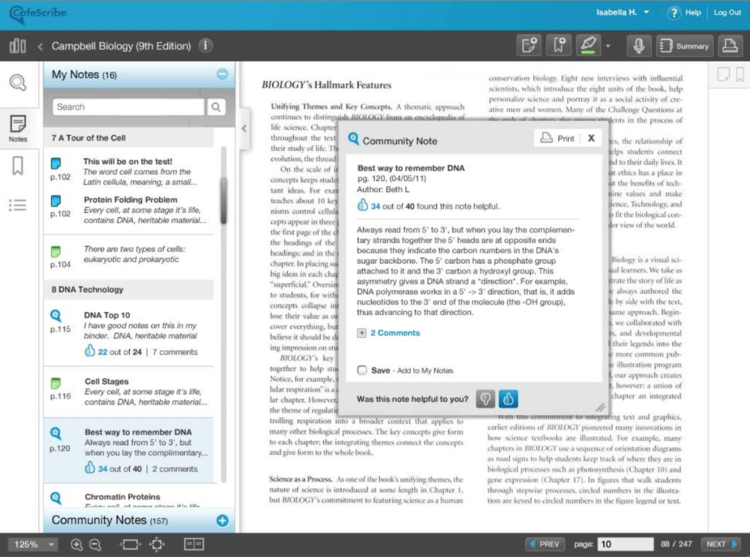
Task: Click the CafeScribe logo
Action: [38, 13]
